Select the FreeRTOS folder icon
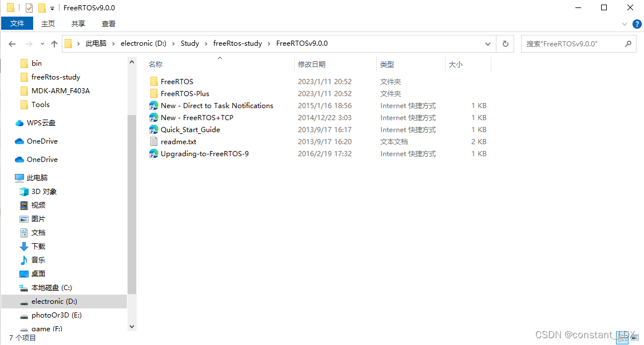This screenshot has height=345, width=644. point(154,81)
